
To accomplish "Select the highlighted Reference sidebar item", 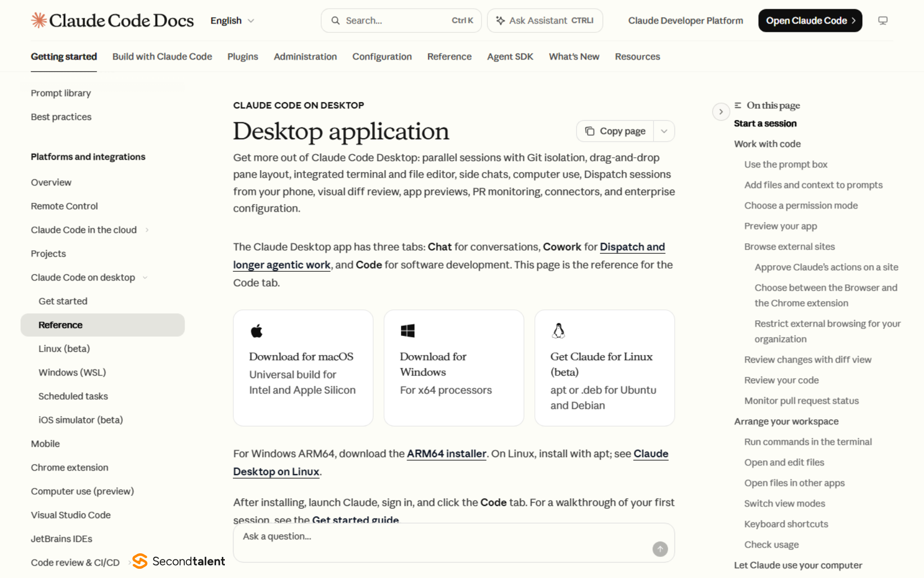I will pos(103,325).
